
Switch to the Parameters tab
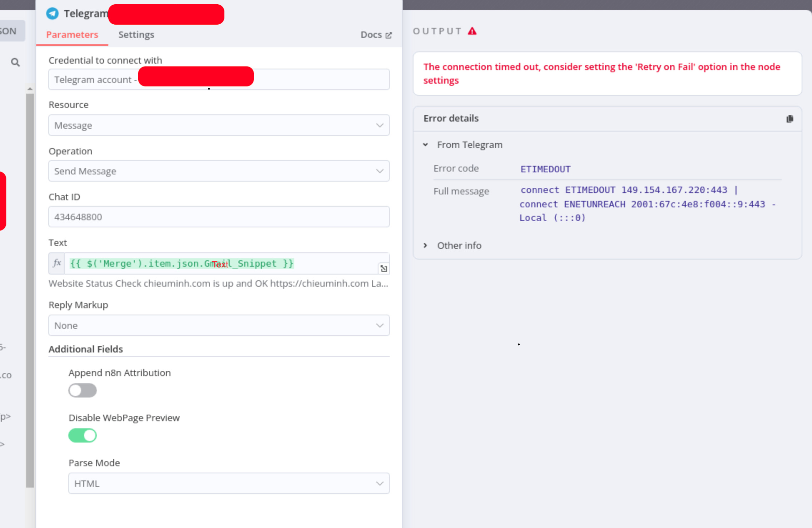[72, 35]
